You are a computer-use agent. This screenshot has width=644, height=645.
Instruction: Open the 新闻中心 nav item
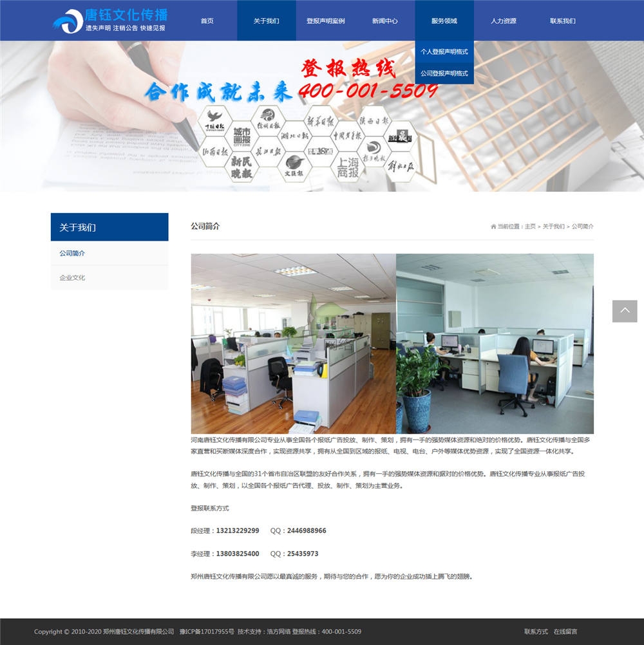click(x=384, y=21)
